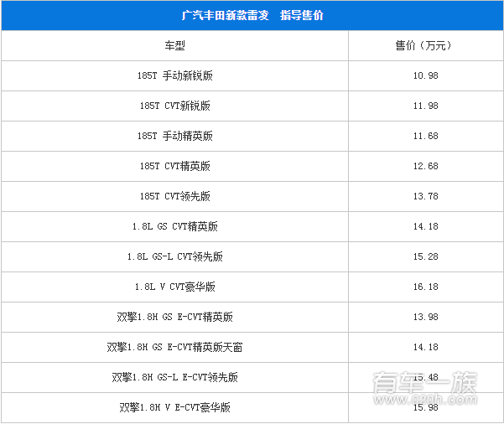Select the 185T CVT新锐版 row name

click(175, 106)
